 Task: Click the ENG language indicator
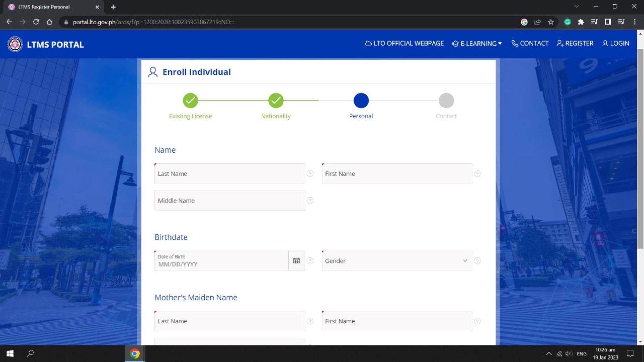pyautogui.click(x=581, y=354)
